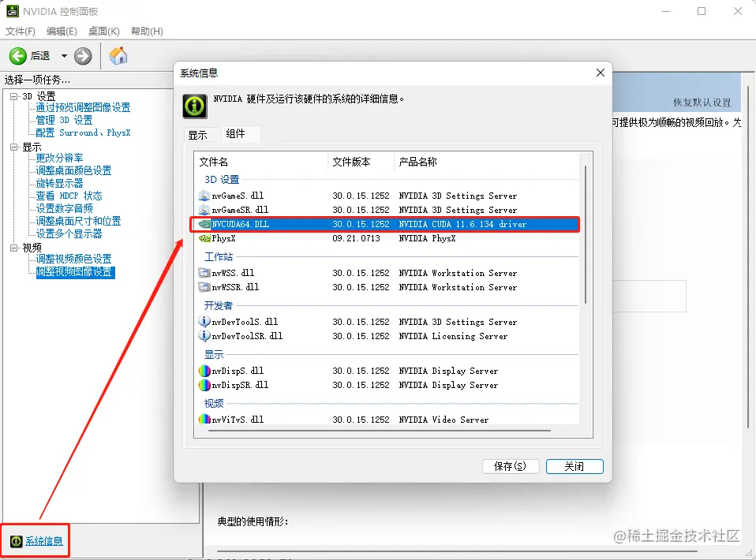
Task: Click the nvWSS.dll file icon
Action: coord(204,273)
